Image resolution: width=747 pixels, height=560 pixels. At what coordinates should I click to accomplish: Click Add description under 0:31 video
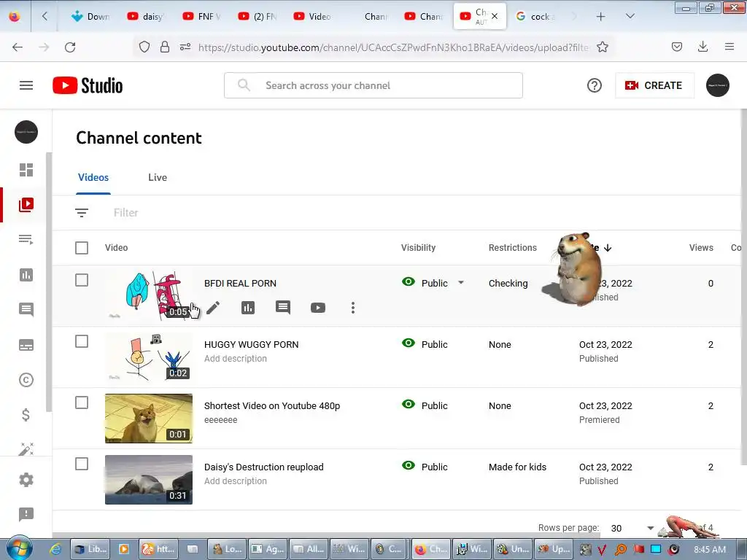point(236,481)
